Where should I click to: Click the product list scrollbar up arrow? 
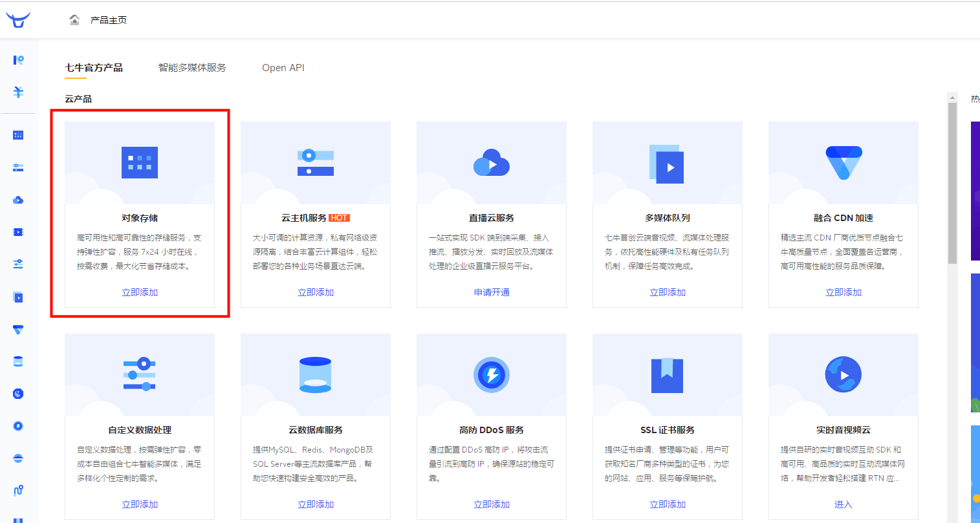click(952, 97)
